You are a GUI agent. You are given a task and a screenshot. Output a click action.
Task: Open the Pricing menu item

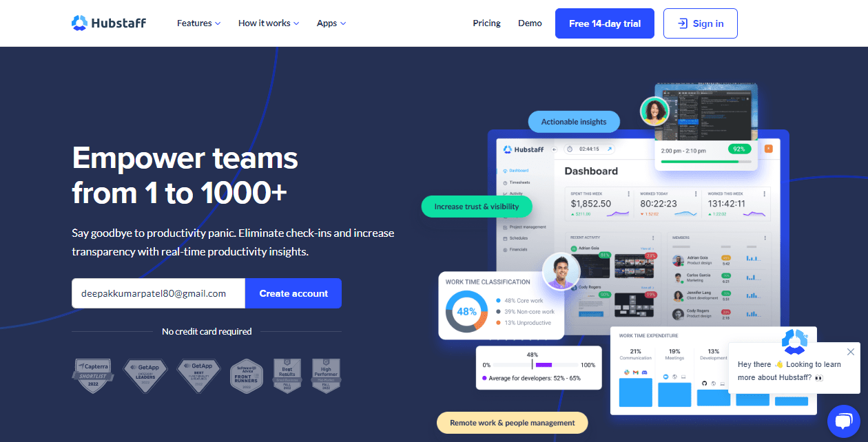(486, 23)
